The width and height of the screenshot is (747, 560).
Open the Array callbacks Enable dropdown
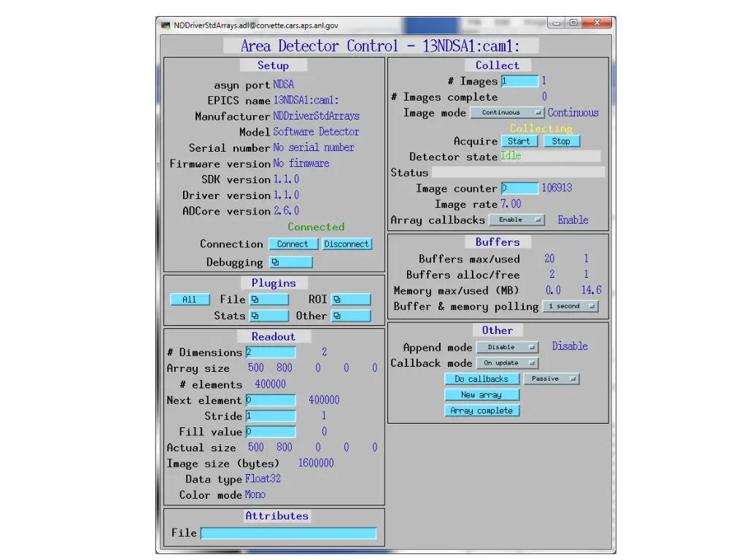pyautogui.click(x=516, y=219)
